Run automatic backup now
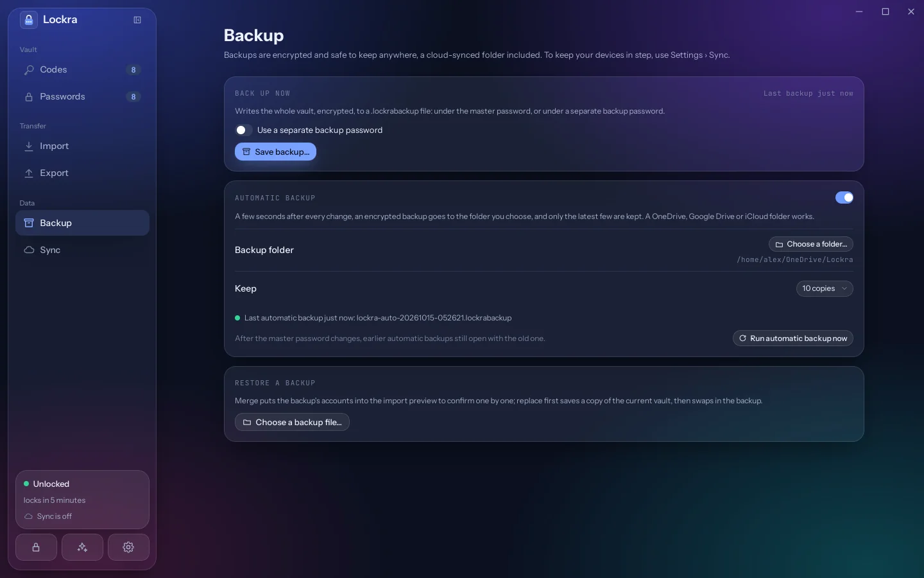 793,338
